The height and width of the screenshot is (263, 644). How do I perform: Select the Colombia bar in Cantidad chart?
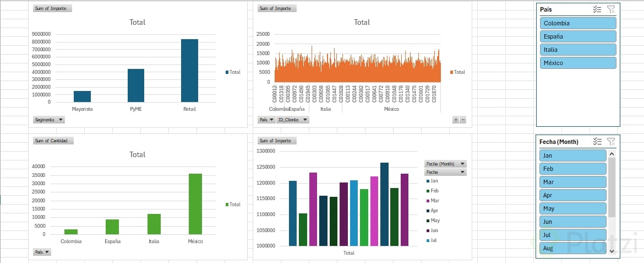(70, 232)
